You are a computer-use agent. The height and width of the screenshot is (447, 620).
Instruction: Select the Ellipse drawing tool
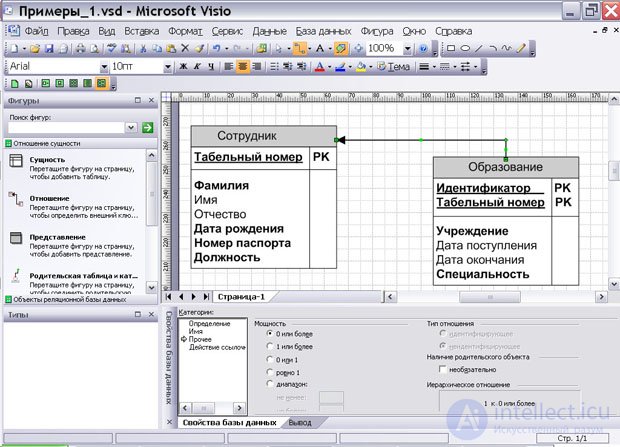(x=465, y=48)
